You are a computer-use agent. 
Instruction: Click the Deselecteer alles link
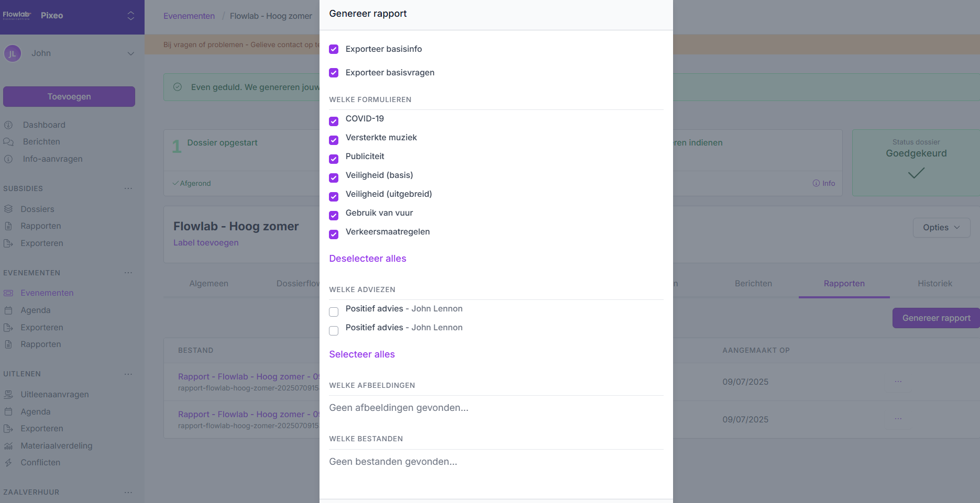coord(367,259)
